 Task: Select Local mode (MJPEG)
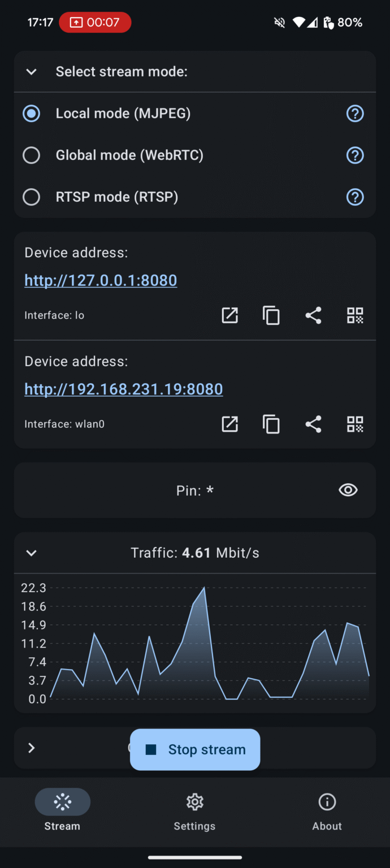pos(31,113)
